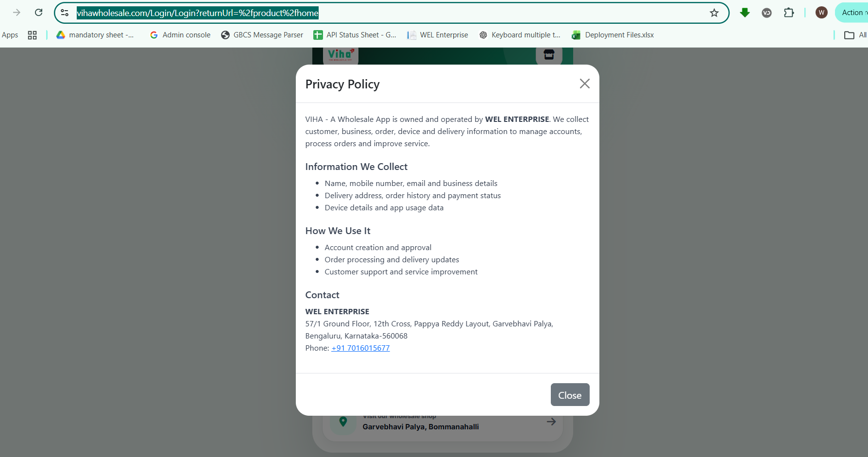Open site information icon in address bar
Screen dimensions: 868x457
point(65,13)
